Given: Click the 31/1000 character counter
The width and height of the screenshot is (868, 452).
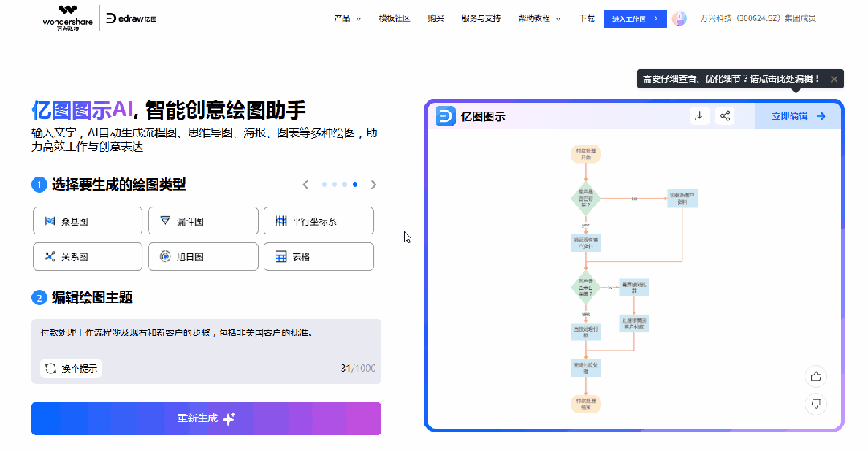Looking at the screenshot, I should tap(358, 369).
